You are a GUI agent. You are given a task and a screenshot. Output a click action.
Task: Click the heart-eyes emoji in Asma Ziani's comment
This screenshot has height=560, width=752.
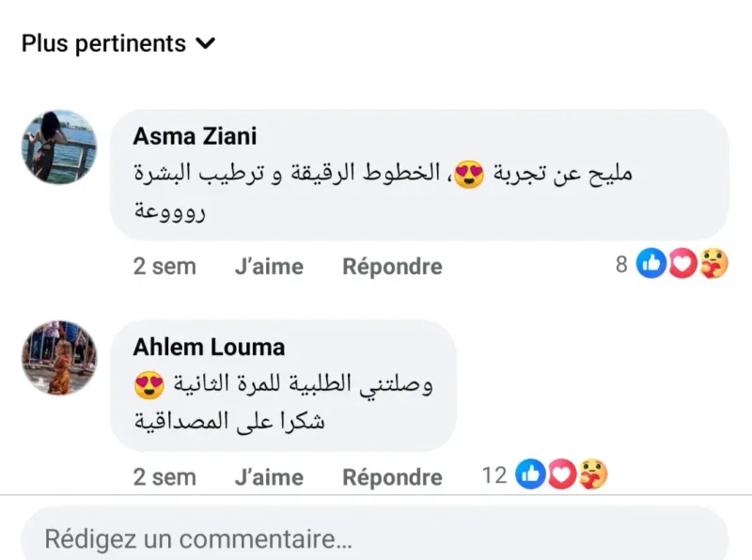[470, 175]
